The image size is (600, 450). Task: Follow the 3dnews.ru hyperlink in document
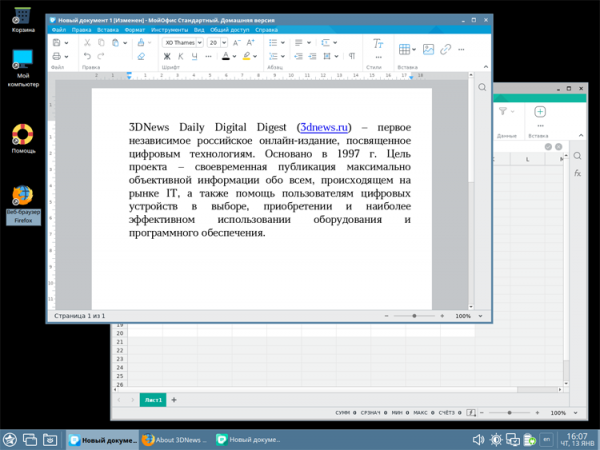tap(324, 127)
